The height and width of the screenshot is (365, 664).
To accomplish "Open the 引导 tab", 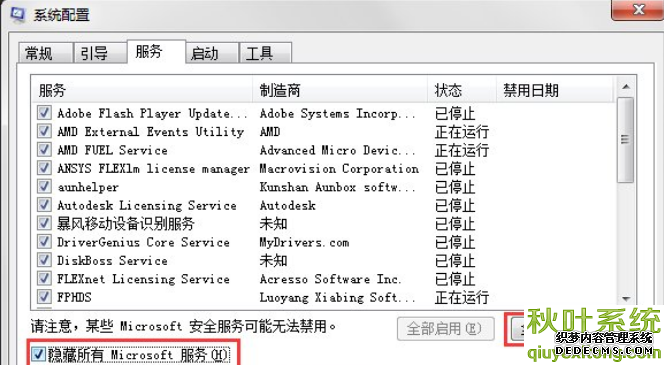I will (100, 54).
